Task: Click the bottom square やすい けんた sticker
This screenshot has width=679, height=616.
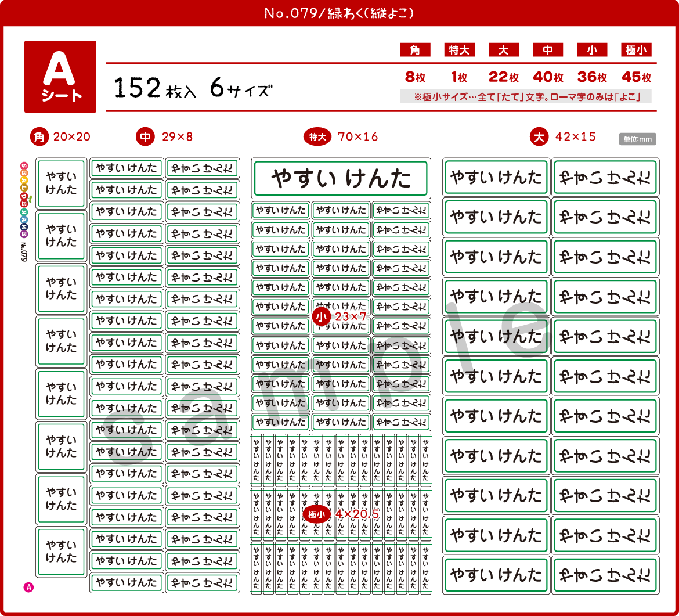Action: 61,552
